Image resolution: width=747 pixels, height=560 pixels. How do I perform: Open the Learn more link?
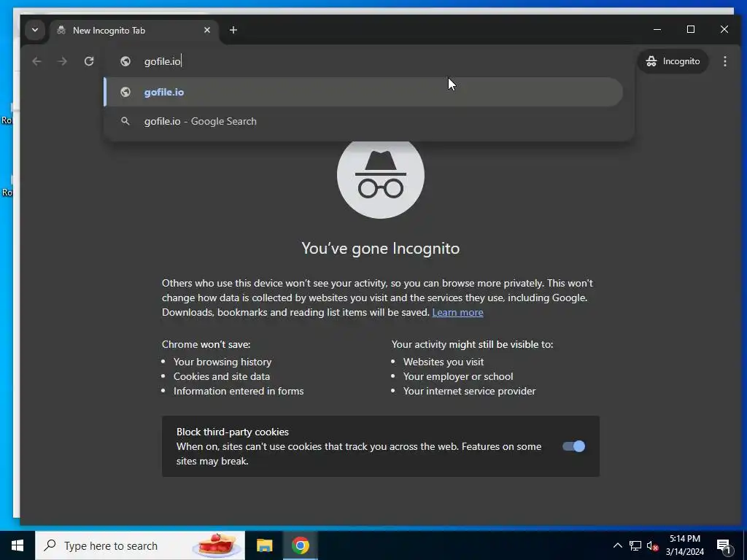coord(457,312)
